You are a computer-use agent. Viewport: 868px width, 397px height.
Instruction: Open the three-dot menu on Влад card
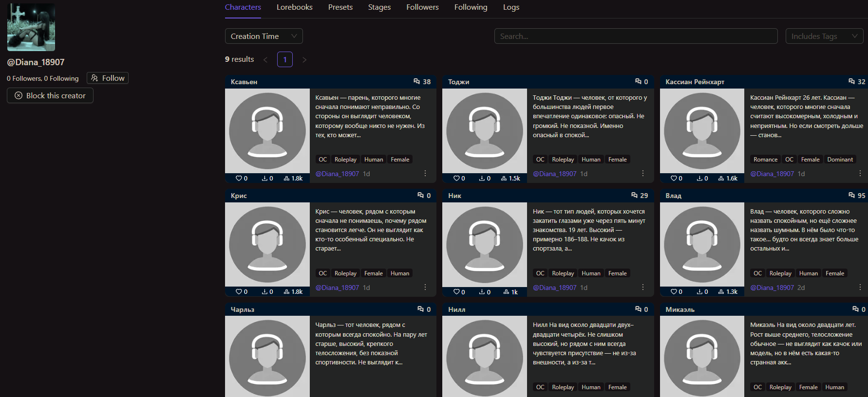pyautogui.click(x=860, y=287)
